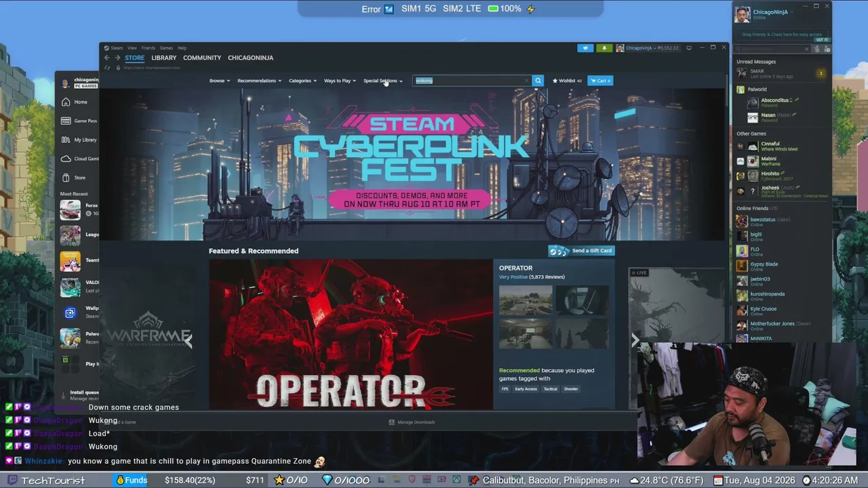This screenshot has height=488, width=868.
Task: Collapse the Online Friends group header
Action: point(757,208)
